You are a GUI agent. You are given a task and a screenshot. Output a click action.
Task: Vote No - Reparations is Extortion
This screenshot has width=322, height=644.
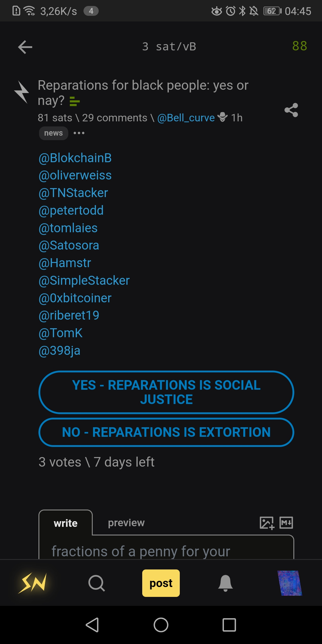[x=166, y=432]
